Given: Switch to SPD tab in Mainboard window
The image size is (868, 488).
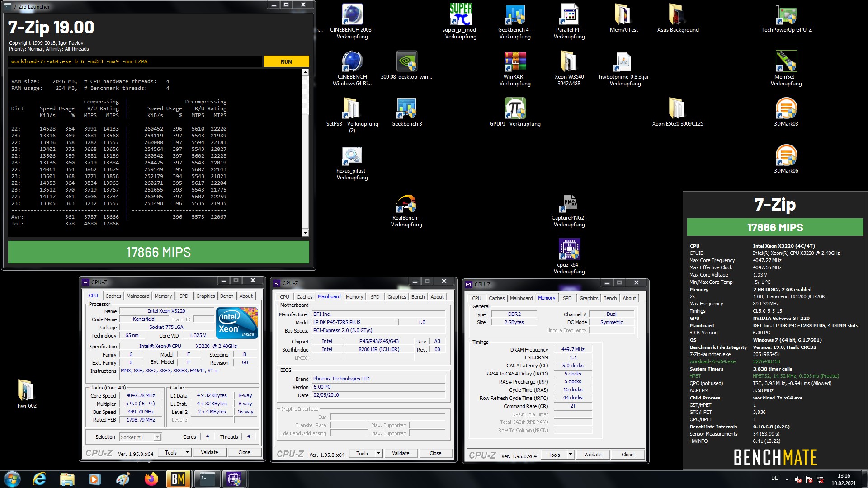Looking at the screenshot, I should pos(375,297).
